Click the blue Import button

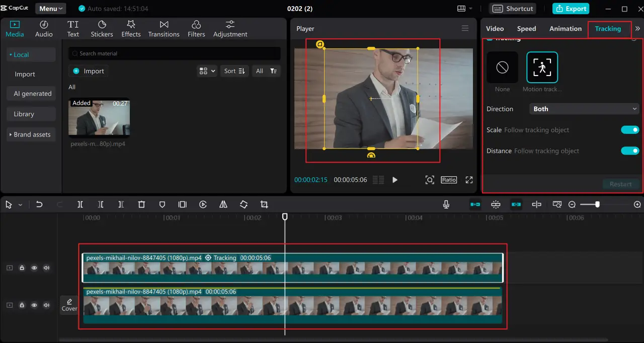click(89, 71)
